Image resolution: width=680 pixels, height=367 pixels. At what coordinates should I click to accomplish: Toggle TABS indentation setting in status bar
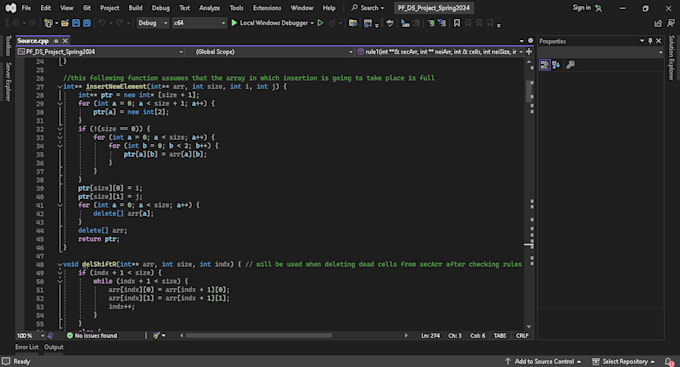[500, 336]
